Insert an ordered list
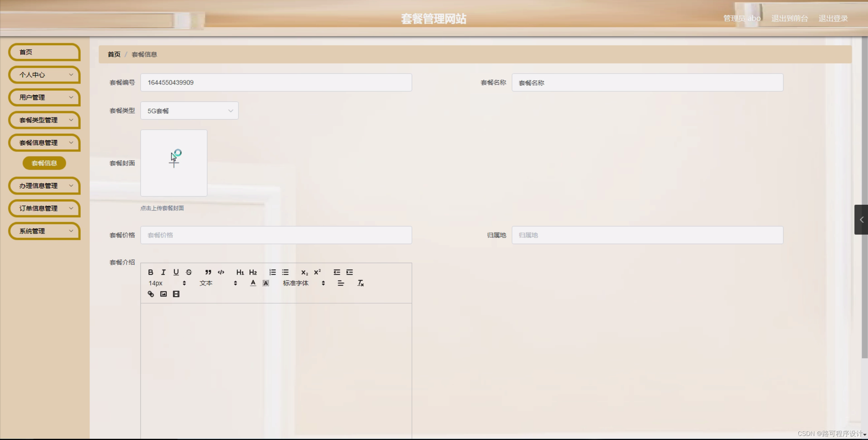Image resolution: width=868 pixels, height=440 pixels. 272,272
